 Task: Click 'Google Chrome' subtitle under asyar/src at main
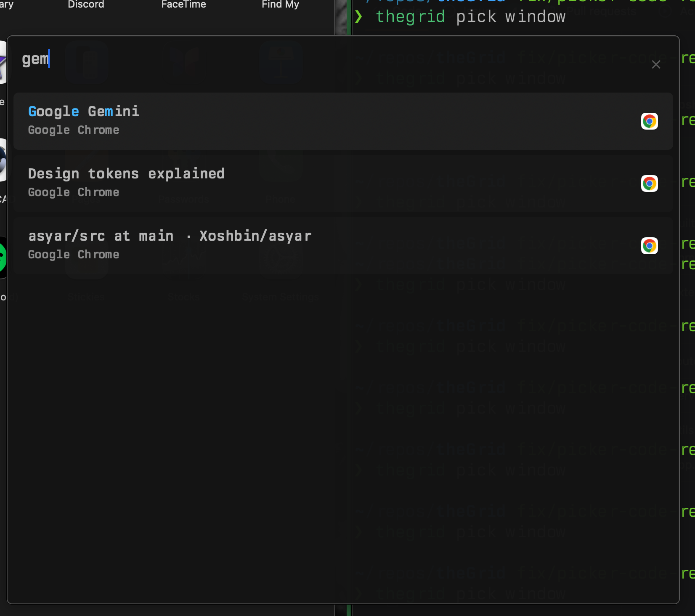(74, 255)
